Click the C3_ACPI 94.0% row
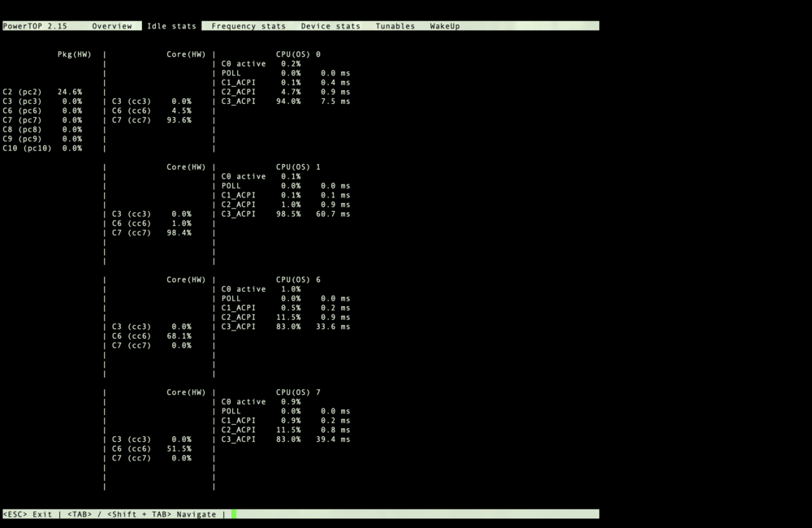Viewport: 812px width, 528px height. pos(286,101)
